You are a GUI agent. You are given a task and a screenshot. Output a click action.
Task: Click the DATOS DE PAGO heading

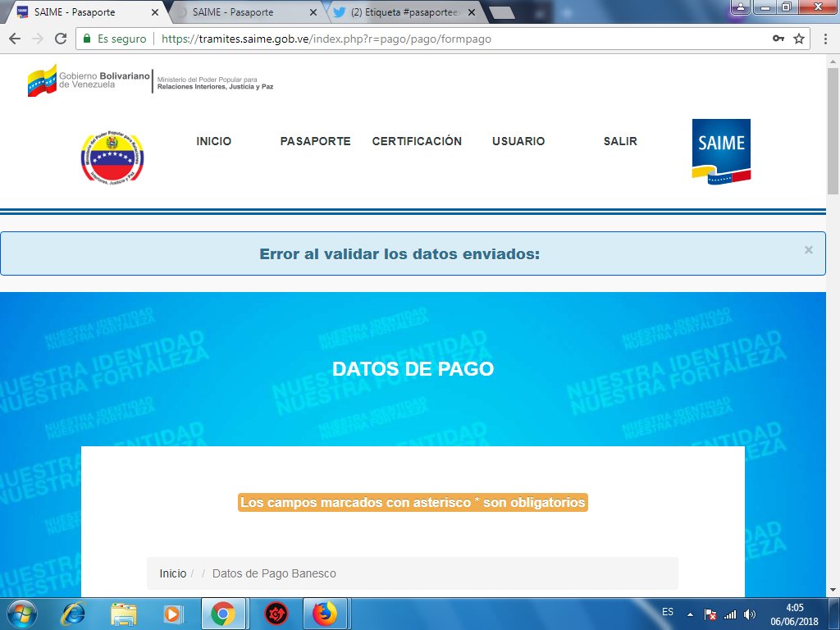413,368
